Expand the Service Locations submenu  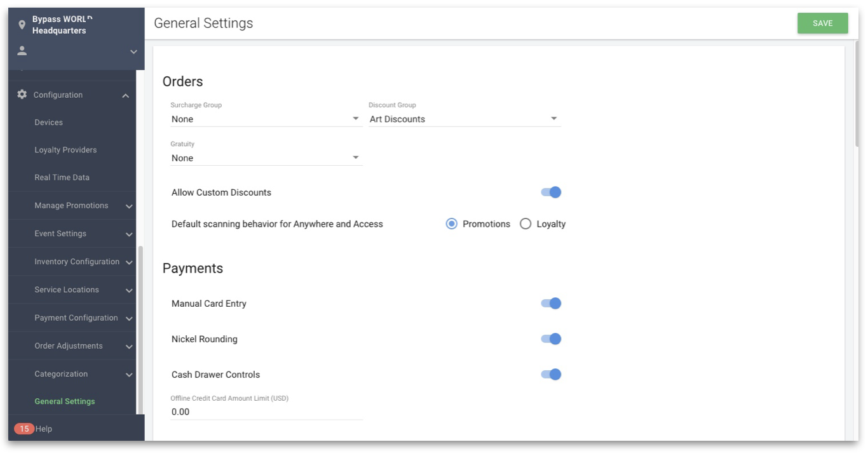pos(129,290)
